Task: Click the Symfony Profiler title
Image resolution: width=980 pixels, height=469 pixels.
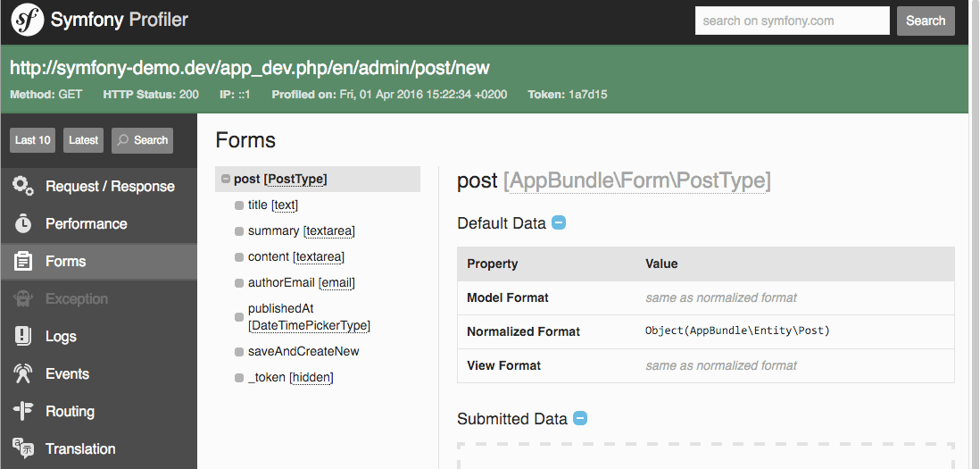Action: pyautogui.click(x=119, y=20)
